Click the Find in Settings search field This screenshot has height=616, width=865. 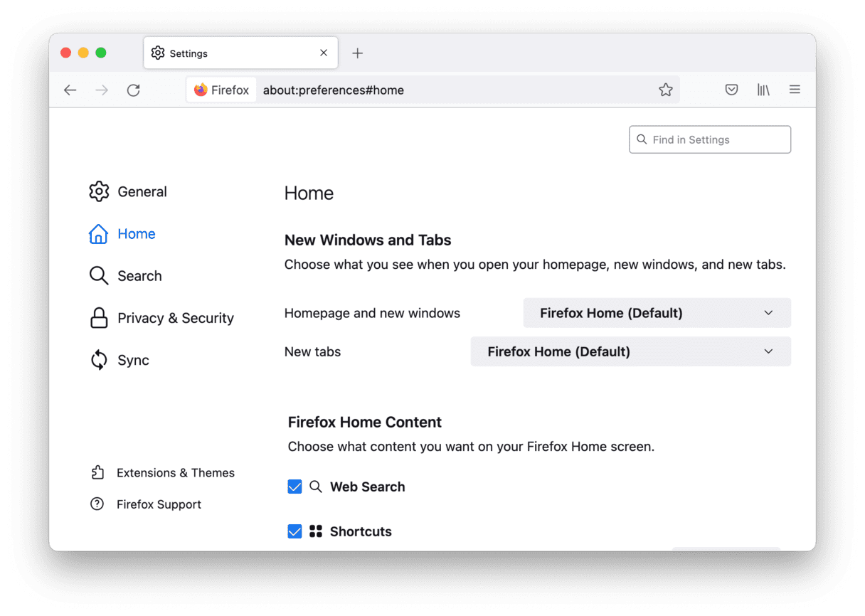click(x=711, y=139)
